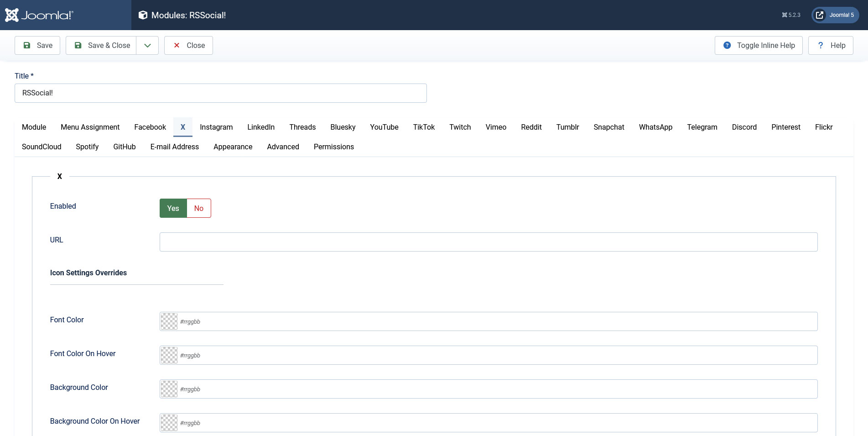Viewport: 868px width, 436px height.
Task: Open the Font Color On Hover swatch
Action: click(x=169, y=355)
